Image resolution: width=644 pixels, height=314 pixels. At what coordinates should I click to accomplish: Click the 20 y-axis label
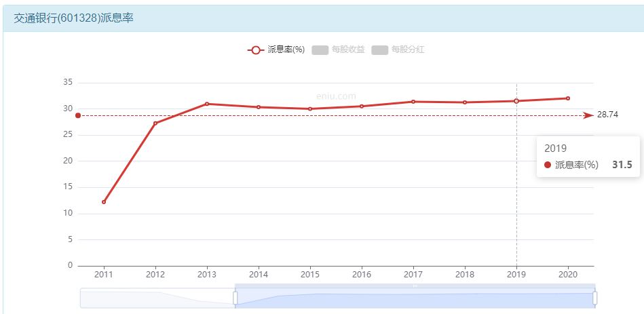(x=68, y=161)
